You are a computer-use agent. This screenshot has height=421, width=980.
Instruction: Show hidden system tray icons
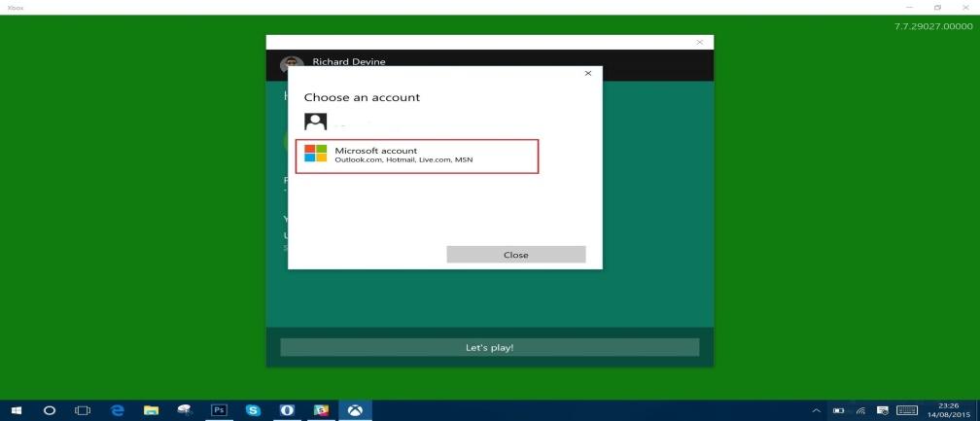(x=817, y=411)
